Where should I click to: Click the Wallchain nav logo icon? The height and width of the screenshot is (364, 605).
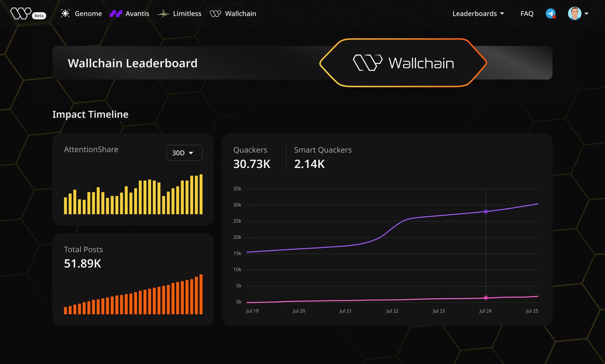215,14
